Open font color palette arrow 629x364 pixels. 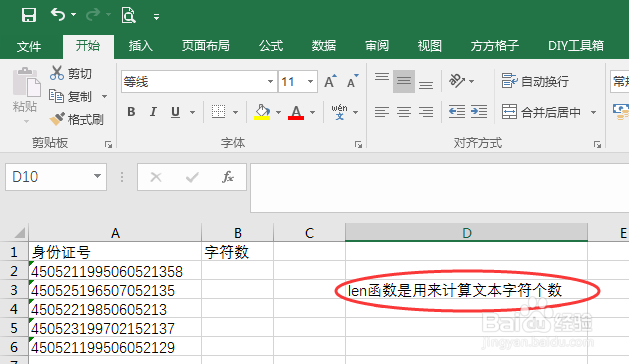(312, 112)
